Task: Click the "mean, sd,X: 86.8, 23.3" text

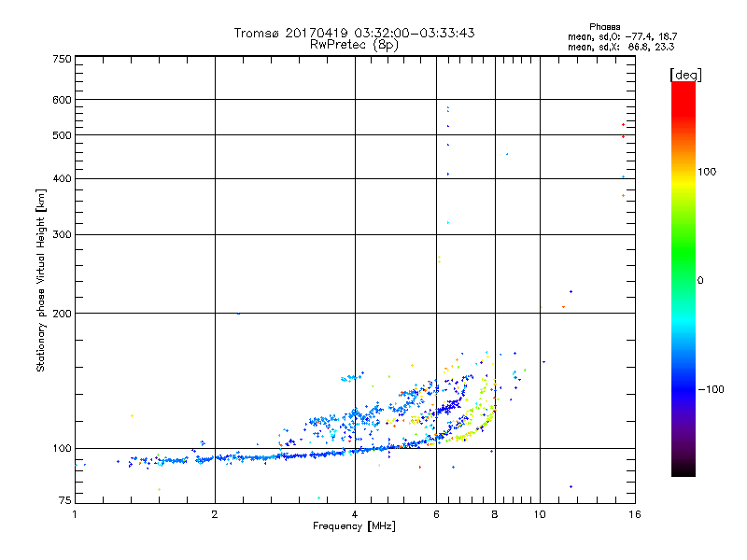Action: (x=621, y=47)
